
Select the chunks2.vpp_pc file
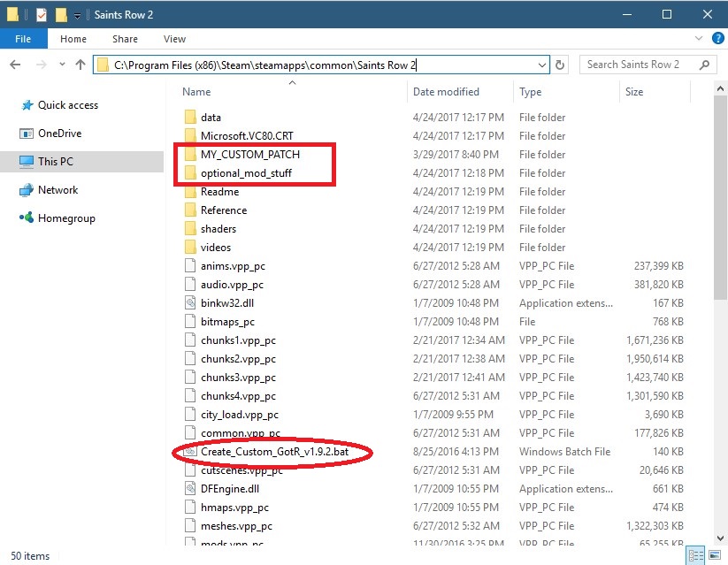coord(238,359)
